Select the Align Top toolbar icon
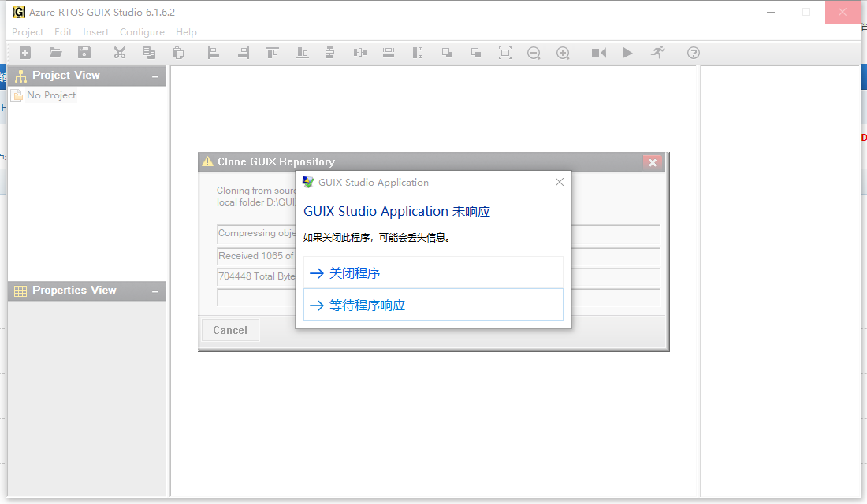The height and width of the screenshot is (504, 867). pyautogui.click(x=273, y=53)
